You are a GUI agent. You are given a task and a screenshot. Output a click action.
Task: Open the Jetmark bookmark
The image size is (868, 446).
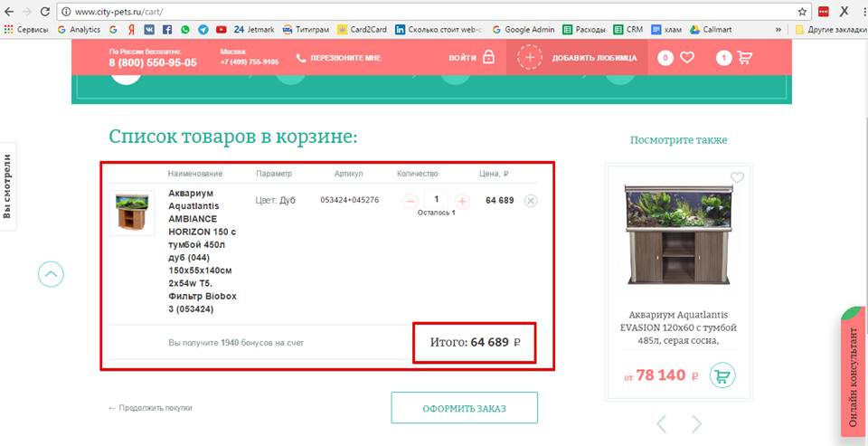click(x=254, y=29)
